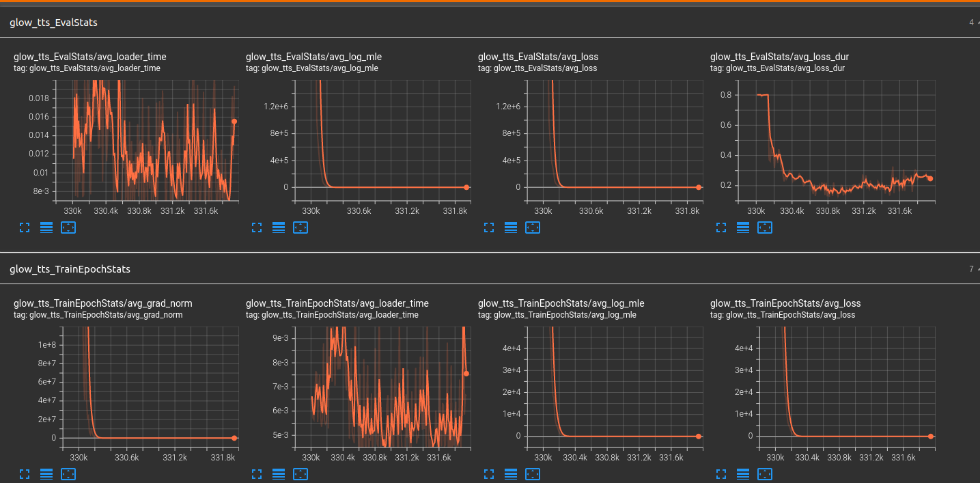Expand the train avg_loader_time chart to fullscreen
The width and height of the screenshot is (980, 483).
tap(257, 473)
